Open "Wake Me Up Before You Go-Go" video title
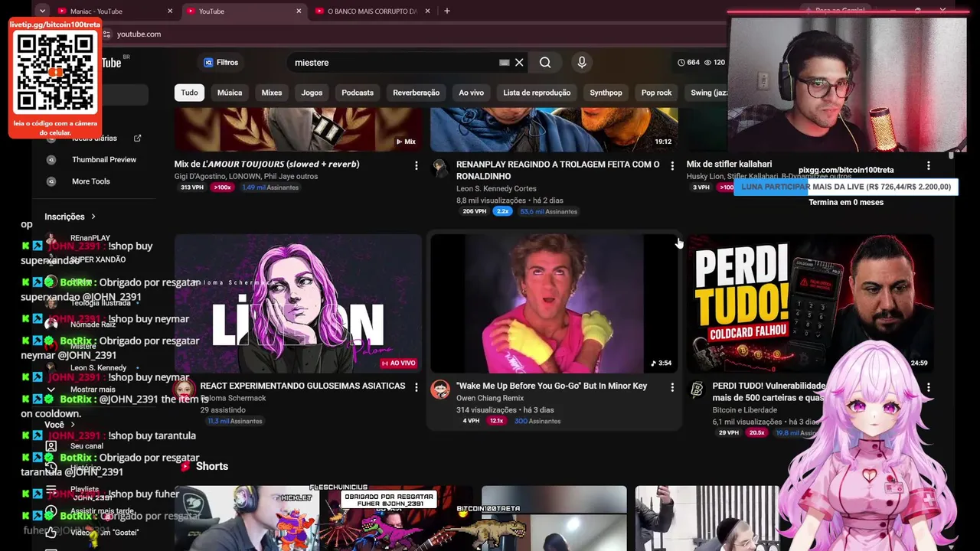Viewport: 980px width, 551px height. 552,386
